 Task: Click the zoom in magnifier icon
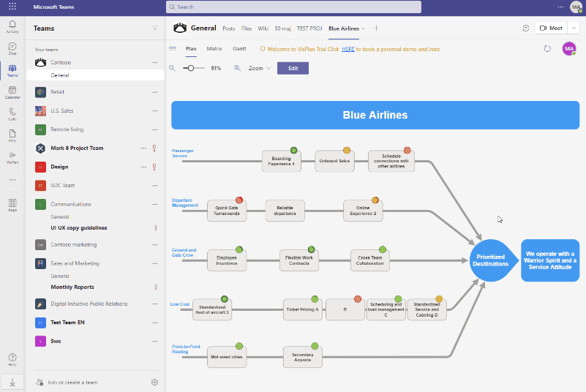[237, 68]
